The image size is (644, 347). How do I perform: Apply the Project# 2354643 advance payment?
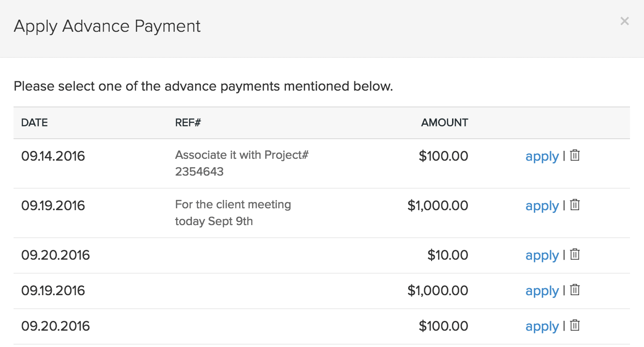tap(542, 156)
